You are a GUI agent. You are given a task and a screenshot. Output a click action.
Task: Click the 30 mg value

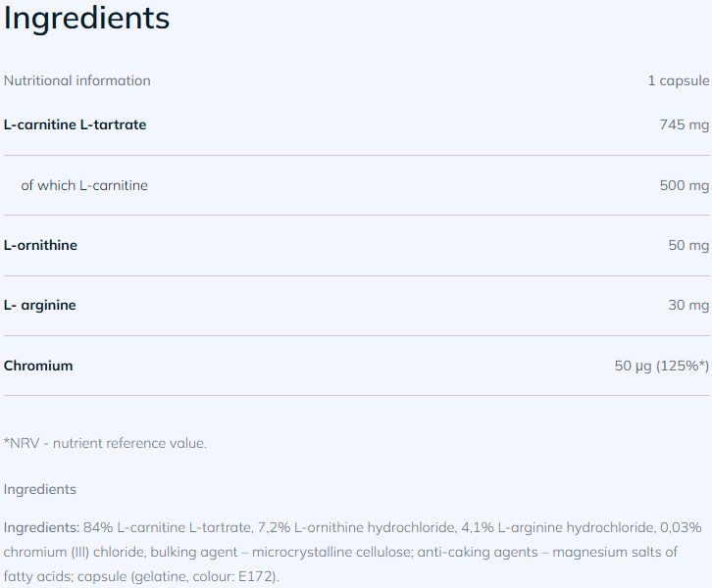point(688,305)
